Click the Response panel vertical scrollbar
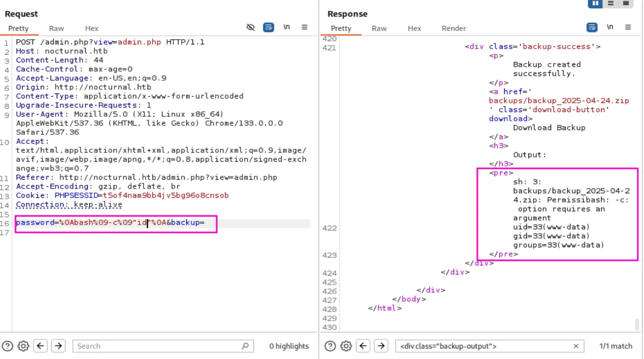Image resolution: width=644 pixels, height=359 pixels. click(637, 324)
